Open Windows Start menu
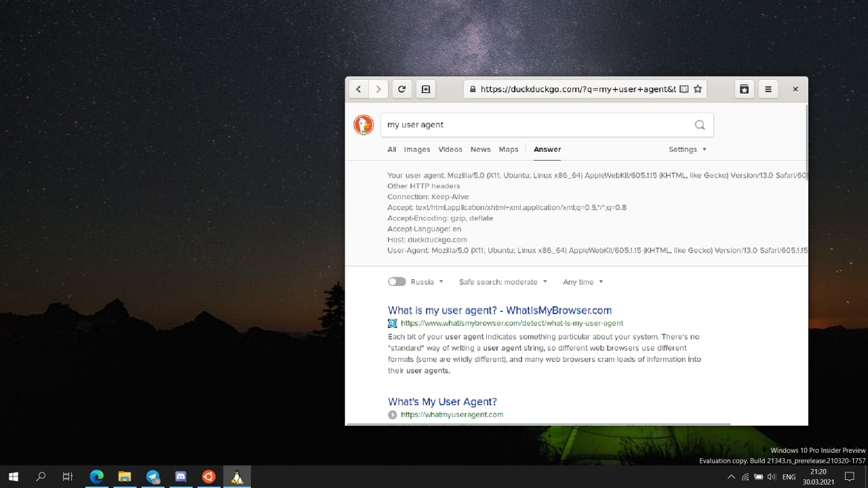 point(14,476)
